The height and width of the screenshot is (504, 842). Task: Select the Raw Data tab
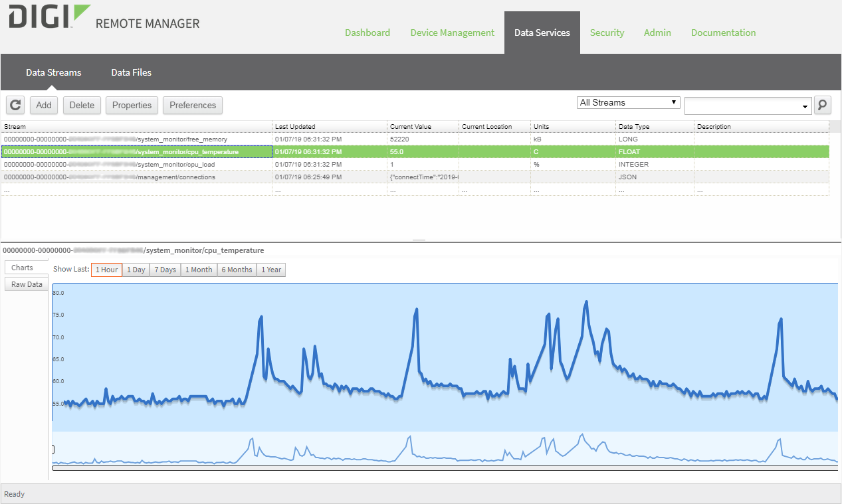tap(27, 284)
